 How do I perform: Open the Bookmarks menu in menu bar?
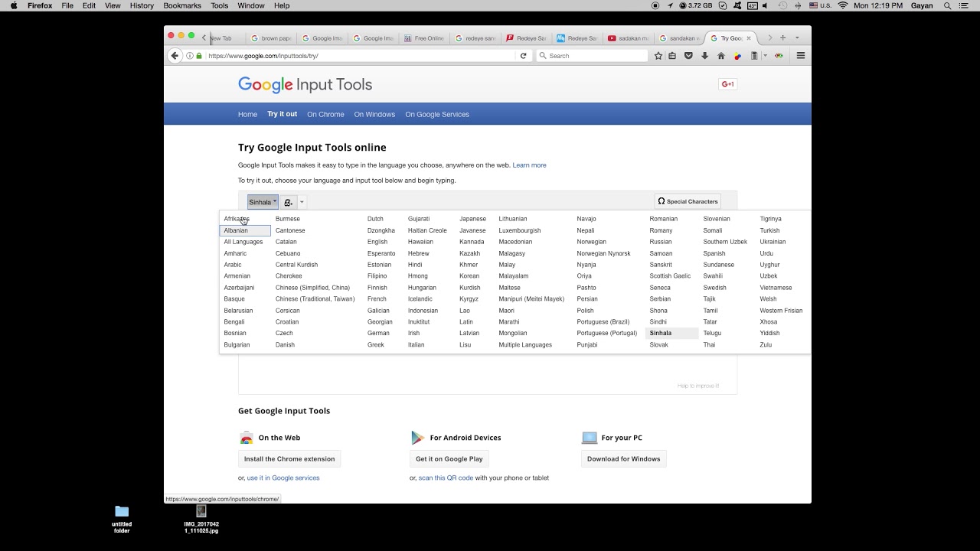[181, 5]
